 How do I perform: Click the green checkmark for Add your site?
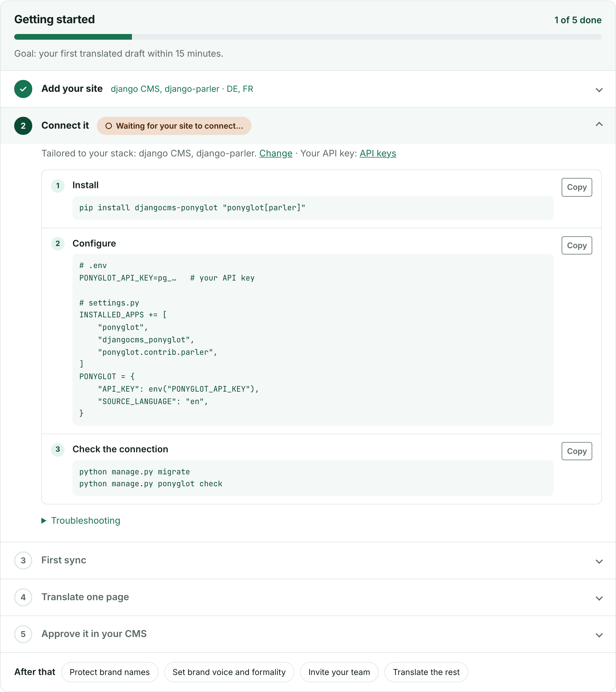tap(23, 89)
